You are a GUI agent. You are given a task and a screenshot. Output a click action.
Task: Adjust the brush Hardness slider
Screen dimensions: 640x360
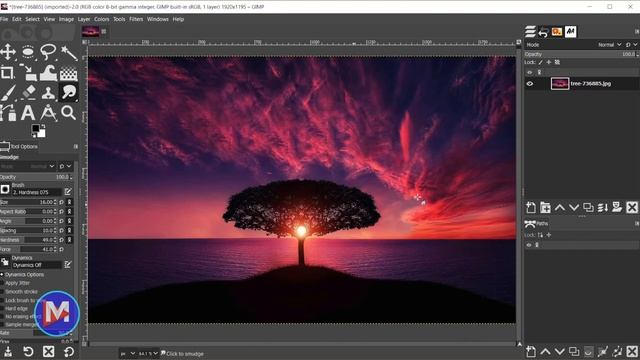(x=29, y=240)
